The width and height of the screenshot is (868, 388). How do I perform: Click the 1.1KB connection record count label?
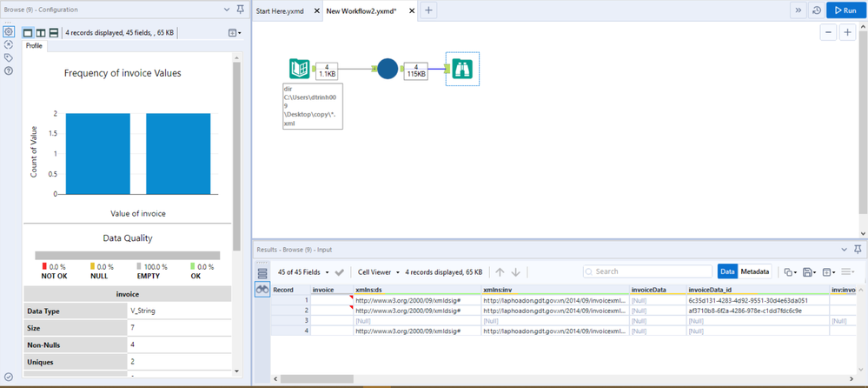coord(327,70)
